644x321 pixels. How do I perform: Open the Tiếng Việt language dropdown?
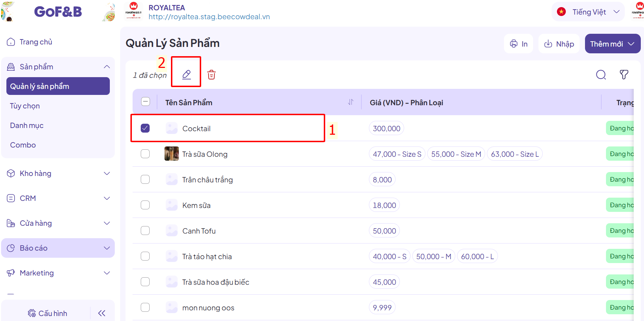point(588,12)
